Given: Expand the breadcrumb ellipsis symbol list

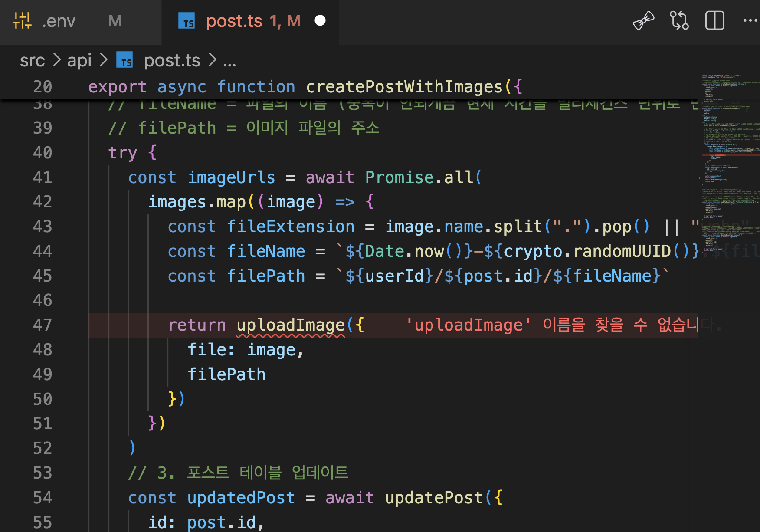Looking at the screenshot, I should 229,62.
